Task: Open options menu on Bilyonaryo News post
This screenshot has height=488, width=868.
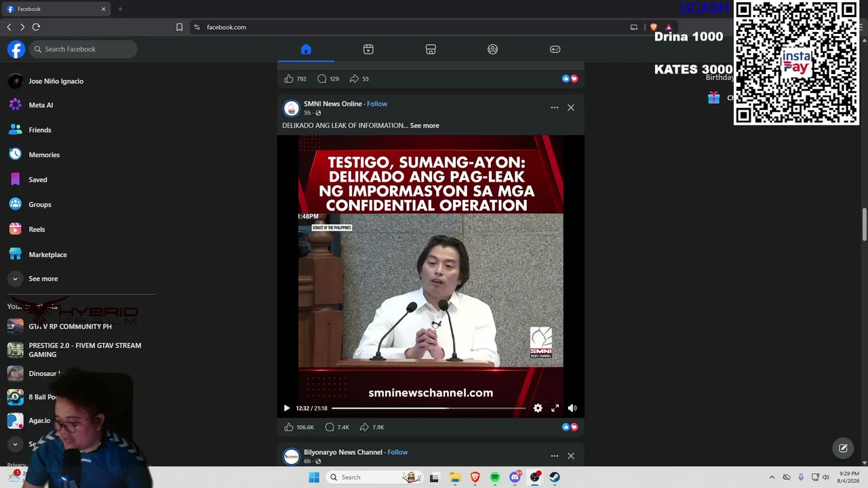Action: pyautogui.click(x=555, y=455)
